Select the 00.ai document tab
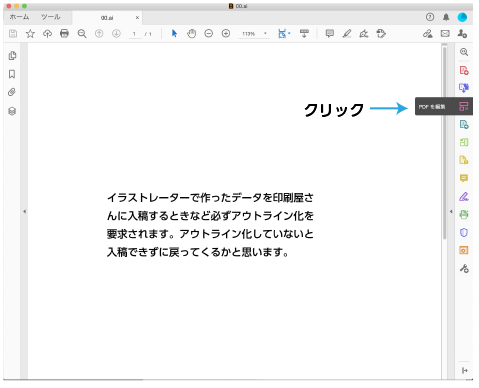Viewport: 479px width, 388px height. point(107,18)
